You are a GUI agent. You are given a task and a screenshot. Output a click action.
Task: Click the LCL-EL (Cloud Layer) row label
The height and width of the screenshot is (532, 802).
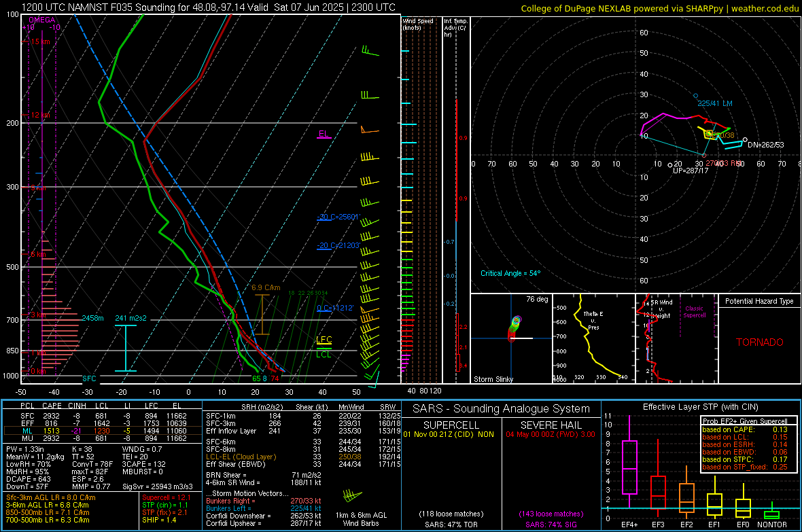(241, 457)
